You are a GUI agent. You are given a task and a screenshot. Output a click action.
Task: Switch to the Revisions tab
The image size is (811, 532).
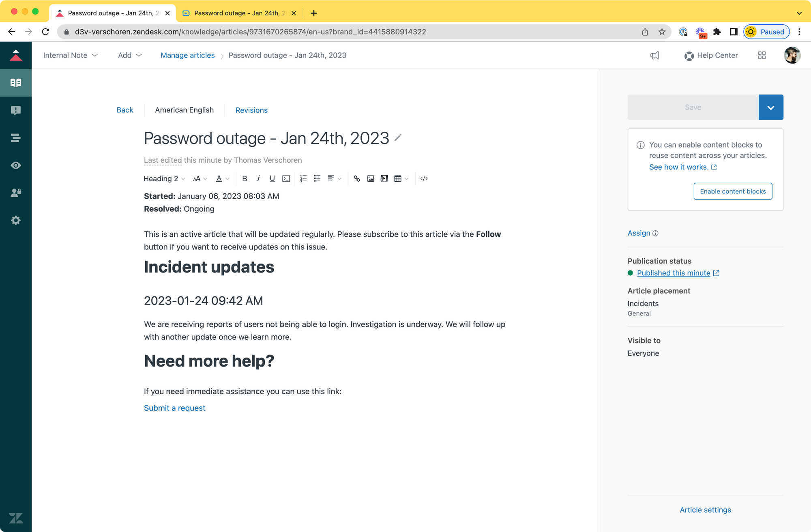(x=251, y=110)
